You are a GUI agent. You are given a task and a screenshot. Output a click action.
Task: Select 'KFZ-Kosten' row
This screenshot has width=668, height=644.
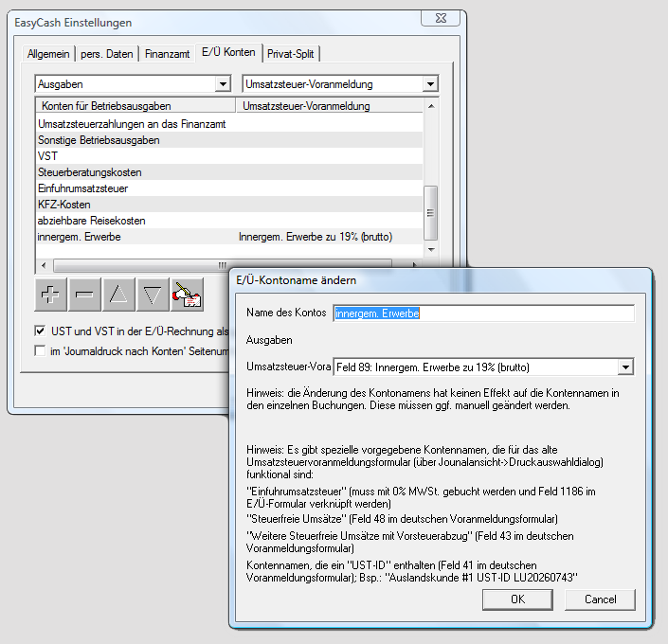tap(229, 205)
